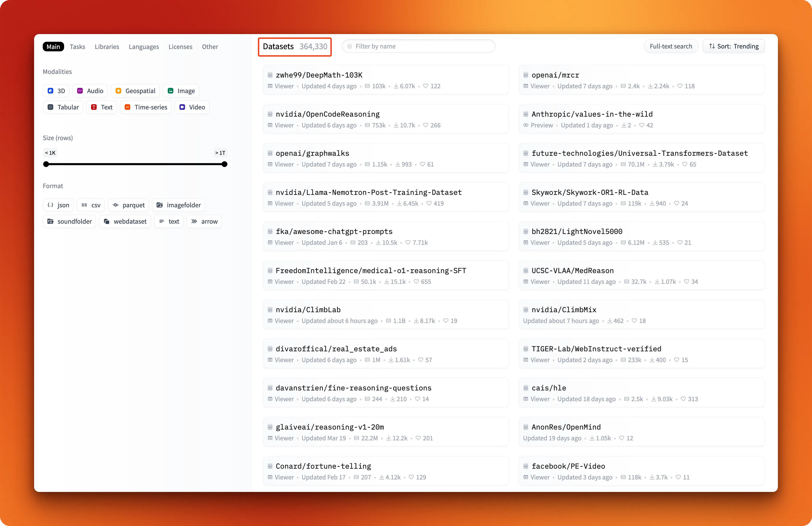Open the Languages filter options
Screen dimensions: 812x526
(144, 47)
